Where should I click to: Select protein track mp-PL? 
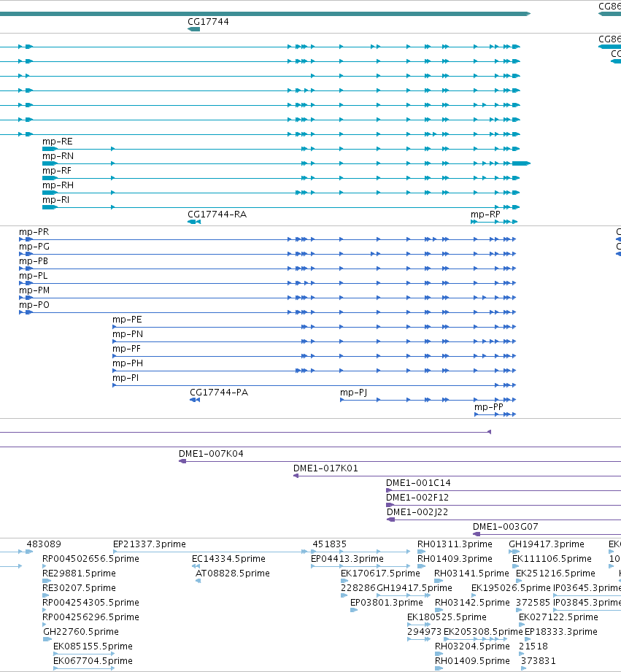coord(267,283)
